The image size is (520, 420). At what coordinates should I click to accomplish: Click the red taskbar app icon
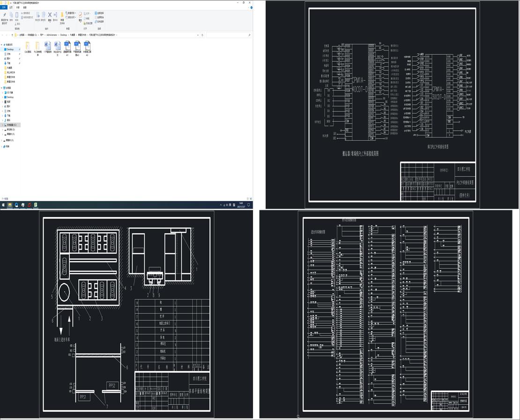click(29, 205)
